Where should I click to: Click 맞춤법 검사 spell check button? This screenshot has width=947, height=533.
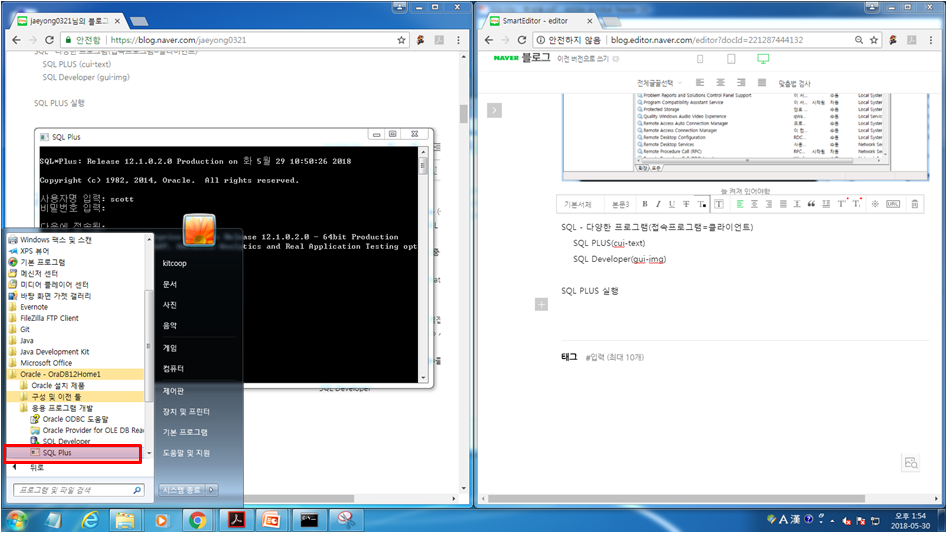click(794, 83)
